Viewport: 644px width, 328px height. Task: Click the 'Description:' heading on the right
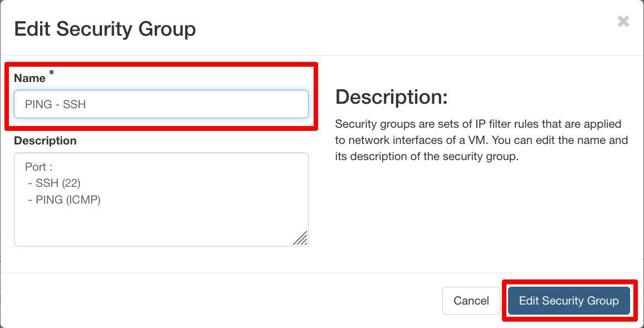tap(392, 98)
